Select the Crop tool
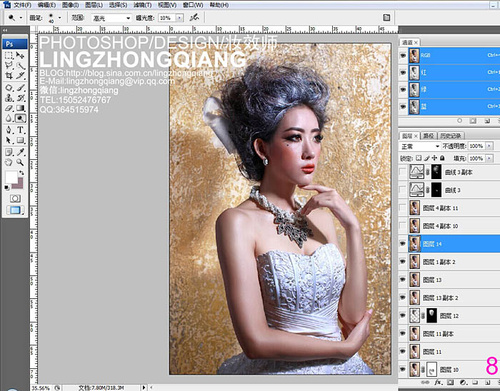Image resolution: width=500 pixels, height=391 pixels. (9, 76)
